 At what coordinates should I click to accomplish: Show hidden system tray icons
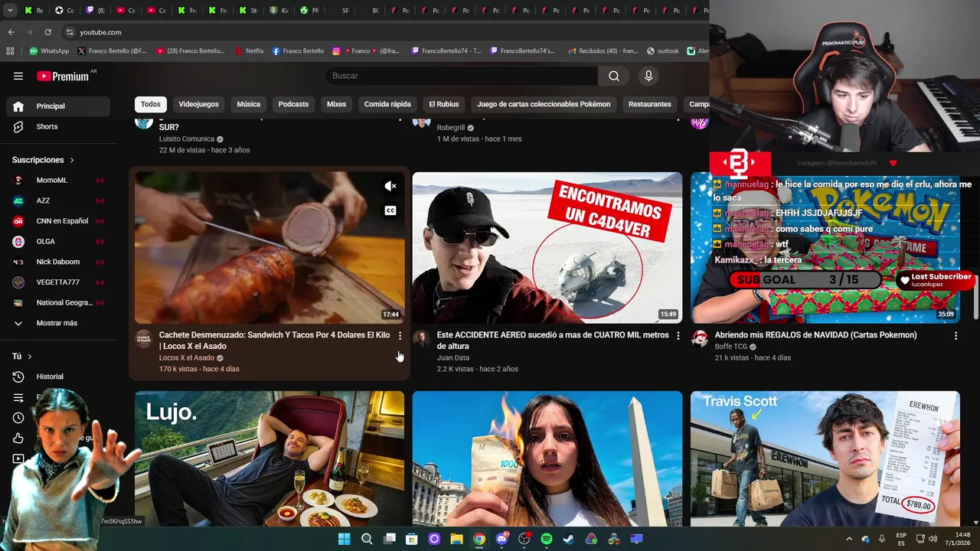pos(848,539)
